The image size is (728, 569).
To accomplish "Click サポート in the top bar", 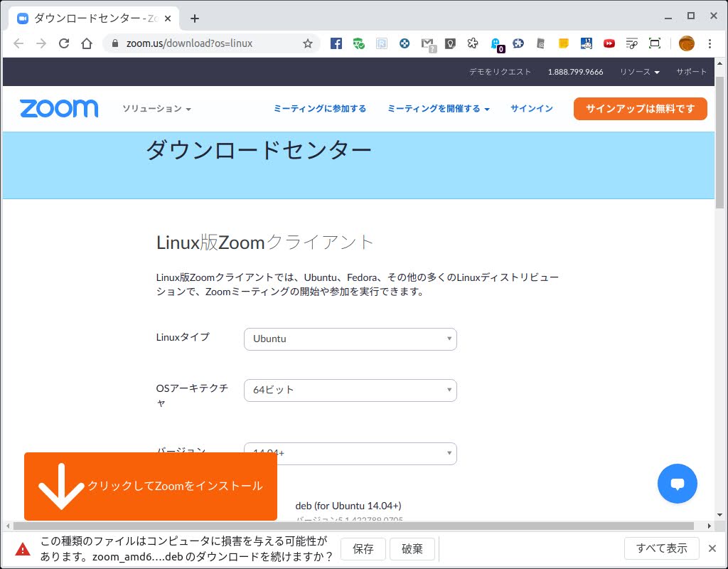I will (691, 72).
